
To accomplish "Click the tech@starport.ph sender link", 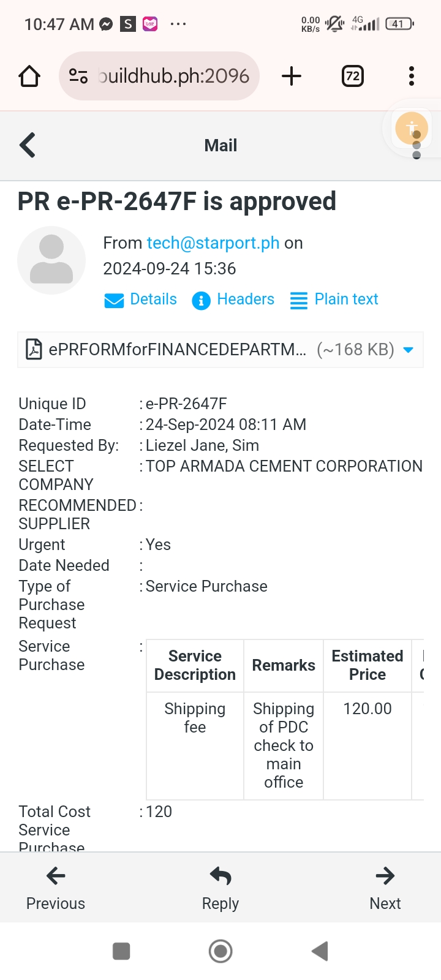I will (x=213, y=243).
